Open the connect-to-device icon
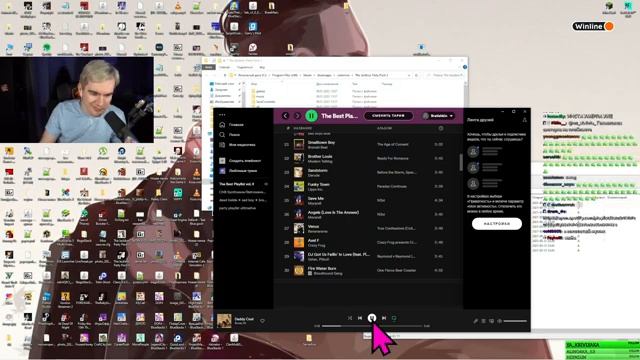The height and width of the screenshot is (360, 640). coord(491,321)
